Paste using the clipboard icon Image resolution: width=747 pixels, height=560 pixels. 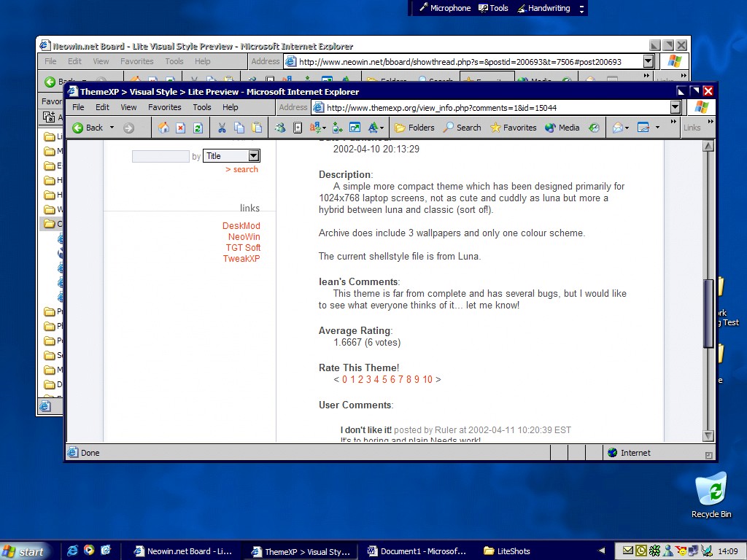(x=257, y=128)
